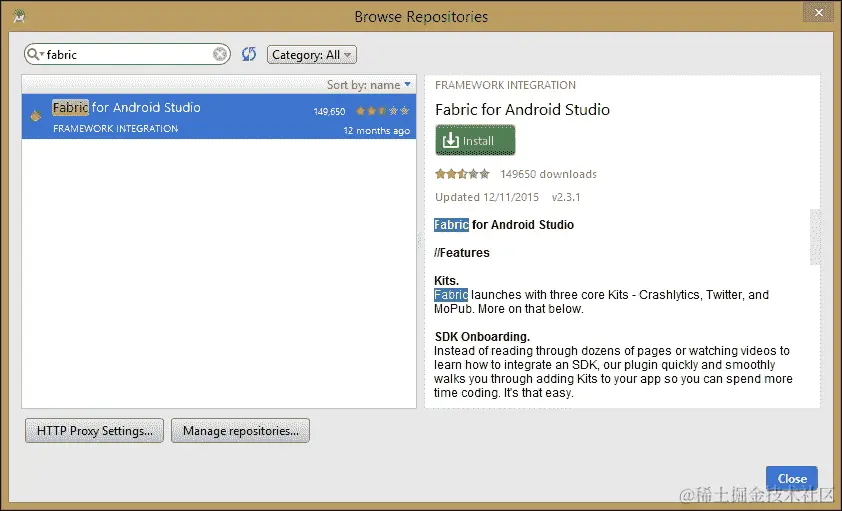Click the search magnifier history icon
Viewport: 842px width, 511px height.
coord(35,54)
